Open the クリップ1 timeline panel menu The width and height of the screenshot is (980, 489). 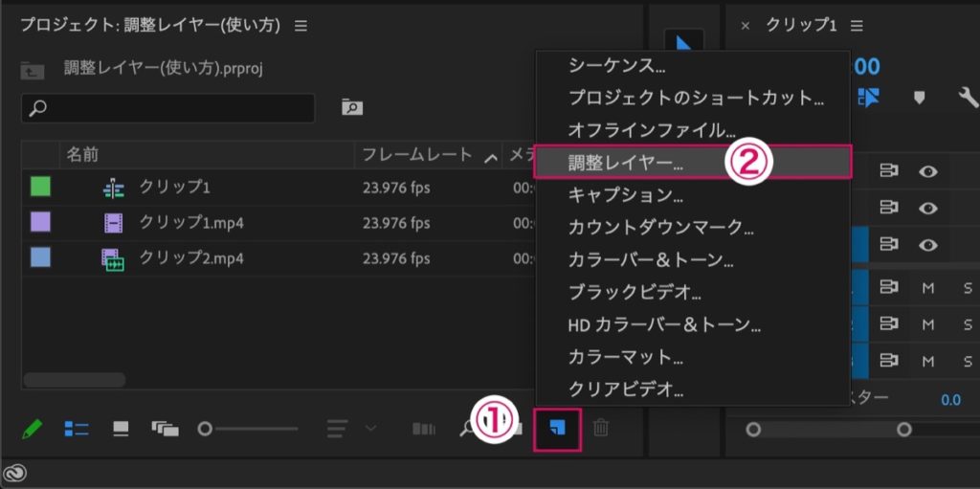(x=857, y=26)
